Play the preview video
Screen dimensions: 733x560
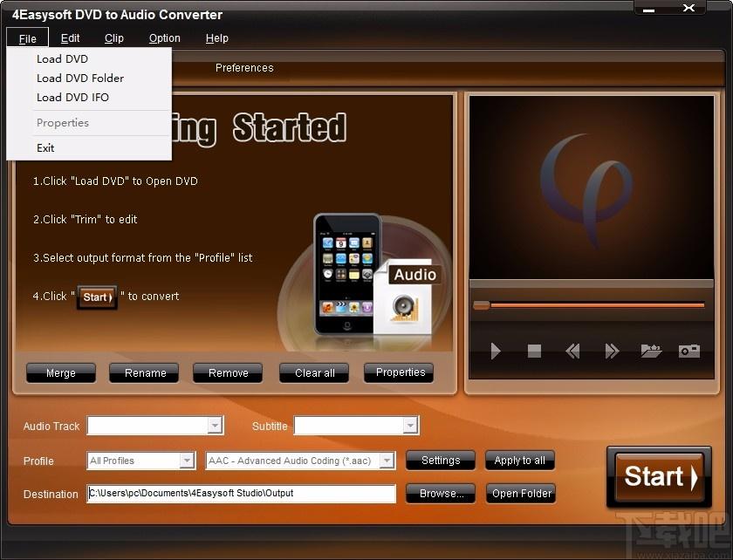coord(496,351)
